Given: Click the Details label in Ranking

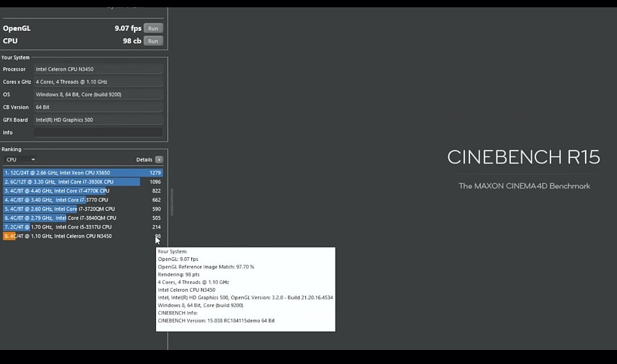Looking at the screenshot, I should (x=144, y=159).
